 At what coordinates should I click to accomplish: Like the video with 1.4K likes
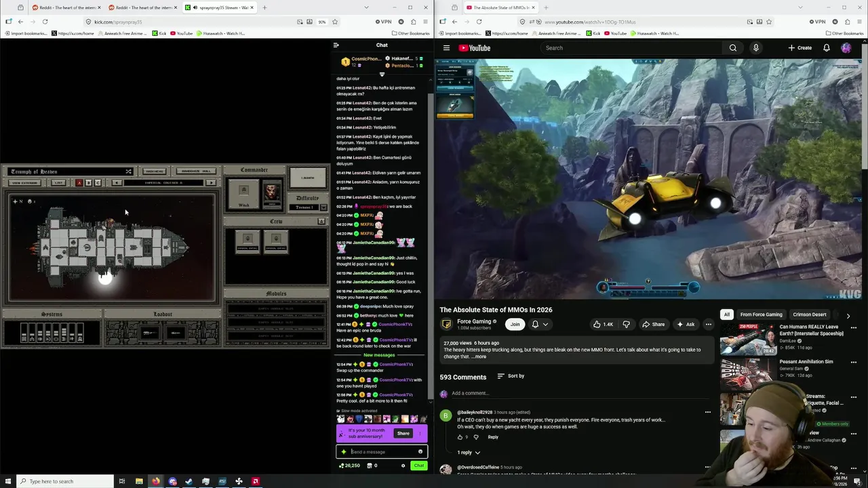tap(602, 324)
